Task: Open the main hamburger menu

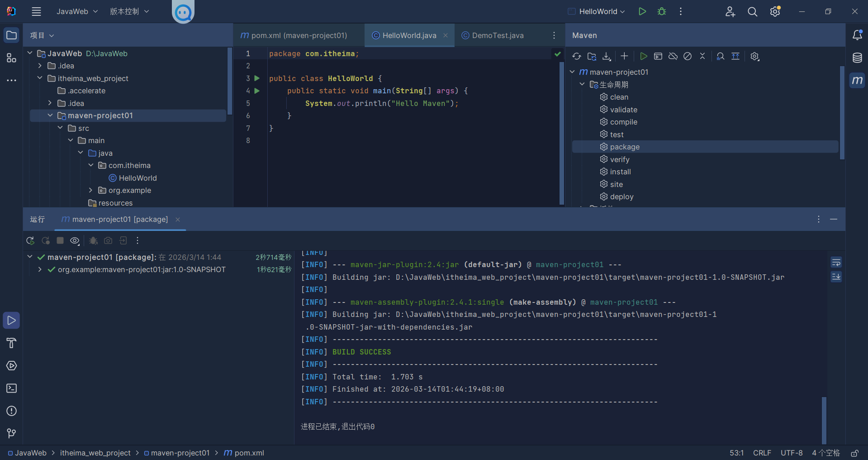Action: tap(36, 12)
